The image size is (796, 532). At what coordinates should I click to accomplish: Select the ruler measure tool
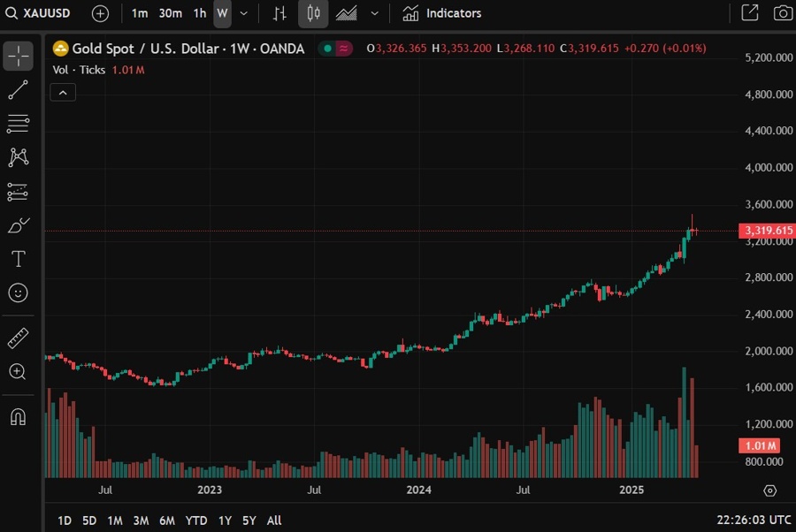[19, 338]
